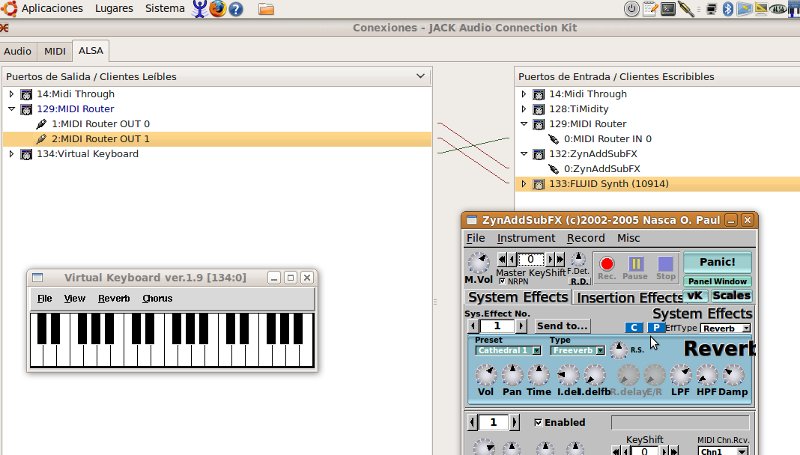Open the EffType Reverb dropdown
800x455 pixels.
pos(726,328)
